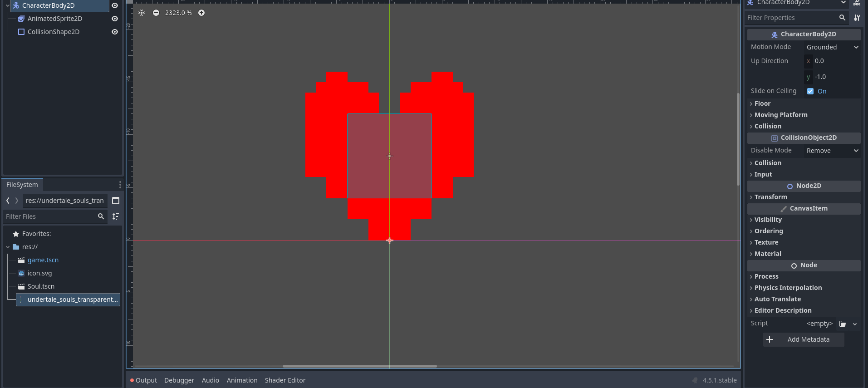Open the Audio bottom panel
Screen dimensions: 868x388
(211, 380)
